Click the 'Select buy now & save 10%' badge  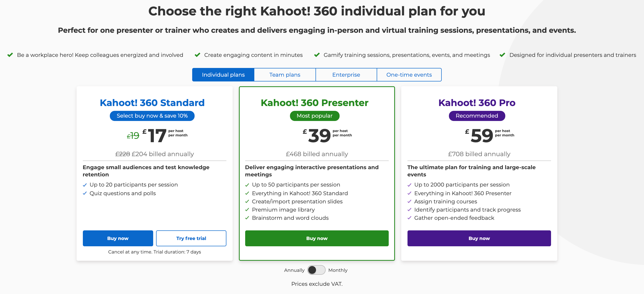tap(152, 116)
